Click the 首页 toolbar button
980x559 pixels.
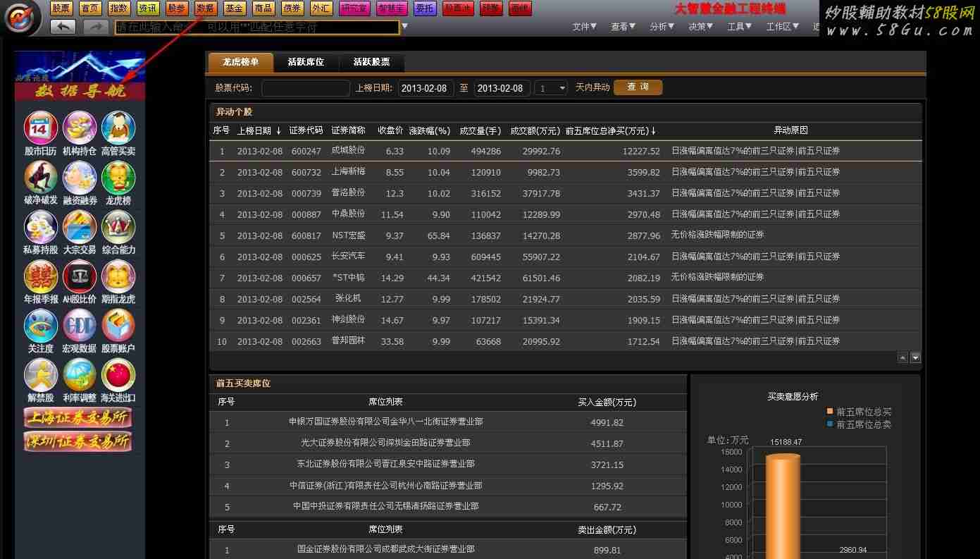tap(90, 8)
